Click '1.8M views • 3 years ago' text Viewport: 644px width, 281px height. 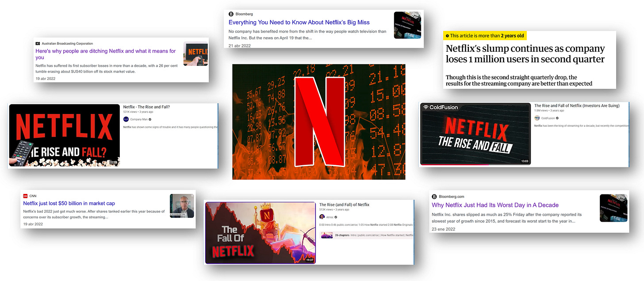click(550, 111)
